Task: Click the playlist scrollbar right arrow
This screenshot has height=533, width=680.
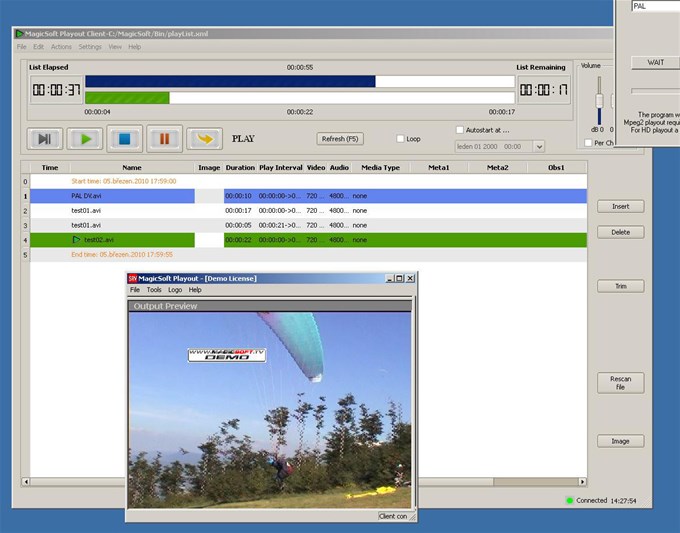Action: (x=582, y=481)
